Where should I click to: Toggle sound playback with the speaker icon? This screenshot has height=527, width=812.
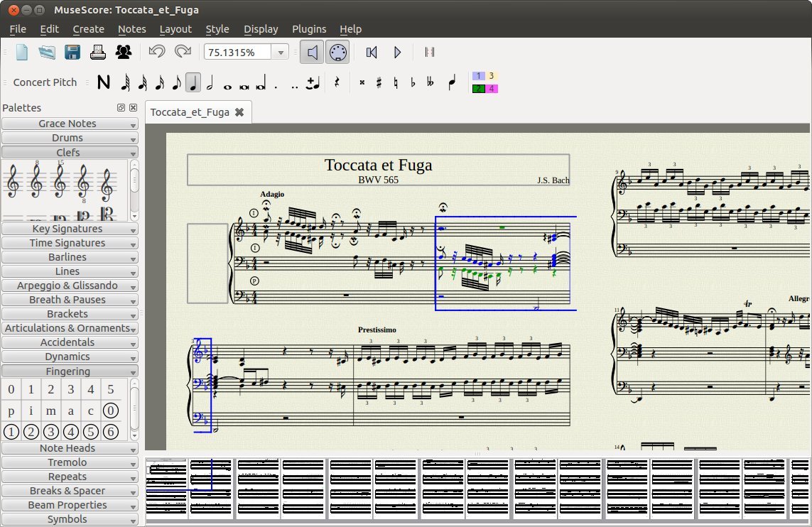pyautogui.click(x=312, y=51)
